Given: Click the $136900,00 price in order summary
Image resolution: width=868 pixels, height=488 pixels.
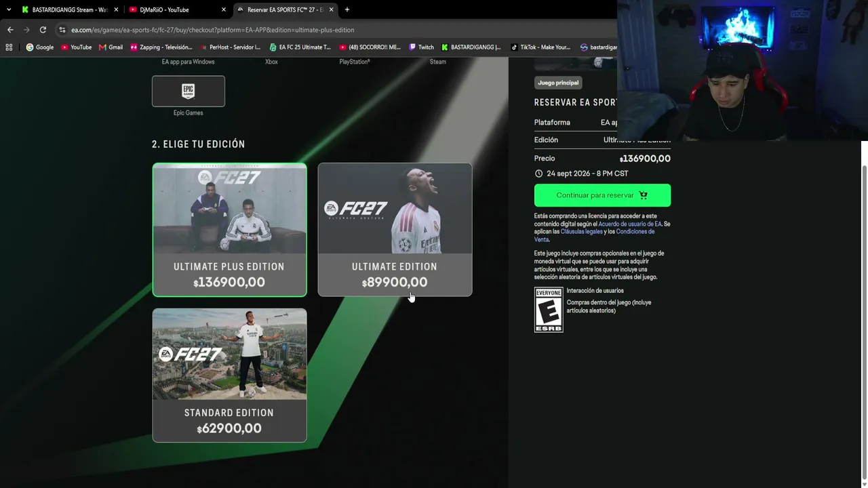Looking at the screenshot, I should (x=645, y=159).
